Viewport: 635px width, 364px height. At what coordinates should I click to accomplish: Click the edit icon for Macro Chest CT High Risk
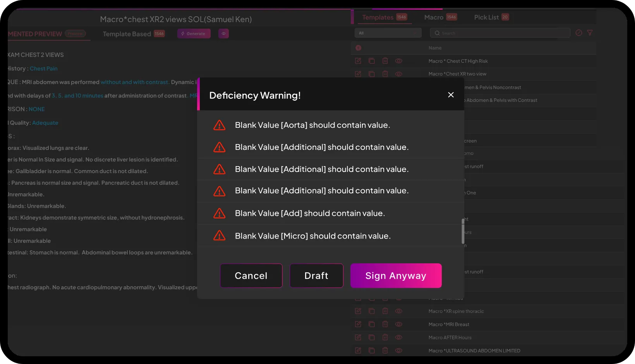(358, 61)
